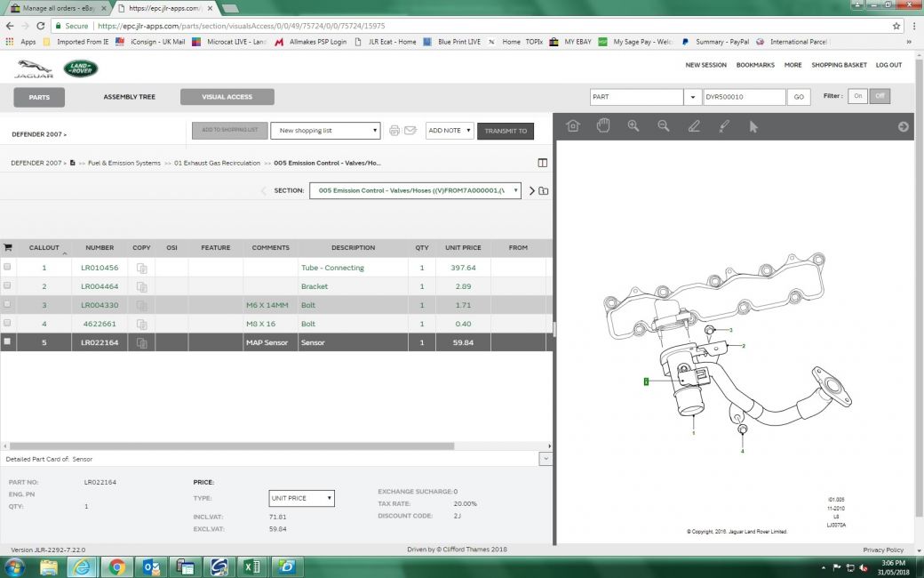
Task: Click part number LR010456 link
Action: (x=100, y=268)
